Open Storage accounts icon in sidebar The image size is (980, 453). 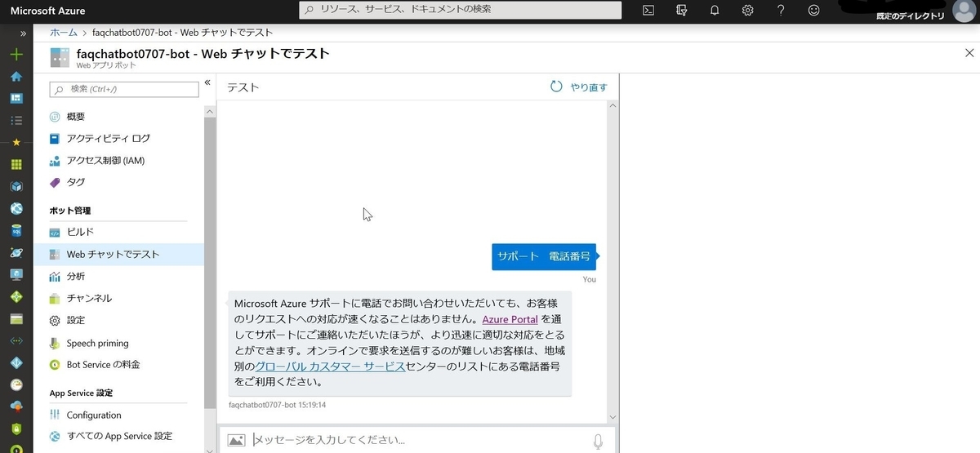click(x=16, y=318)
